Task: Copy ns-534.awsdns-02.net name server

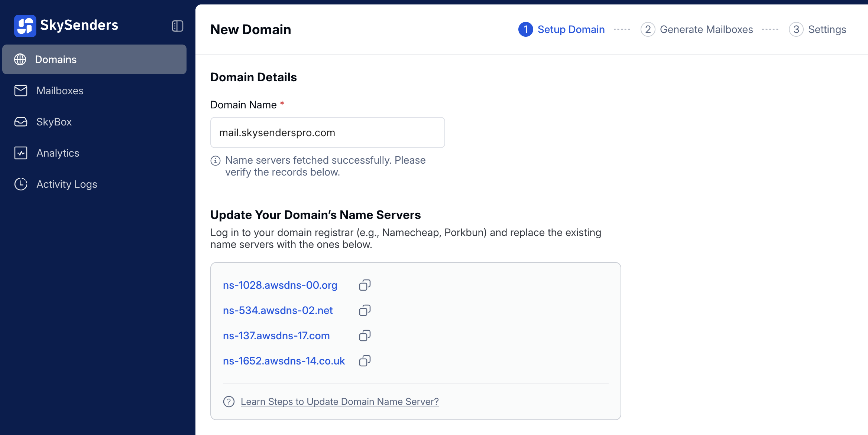Action: point(365,310)
